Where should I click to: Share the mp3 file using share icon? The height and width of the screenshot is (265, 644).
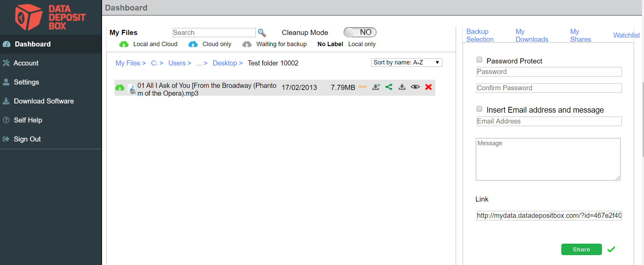389,87
